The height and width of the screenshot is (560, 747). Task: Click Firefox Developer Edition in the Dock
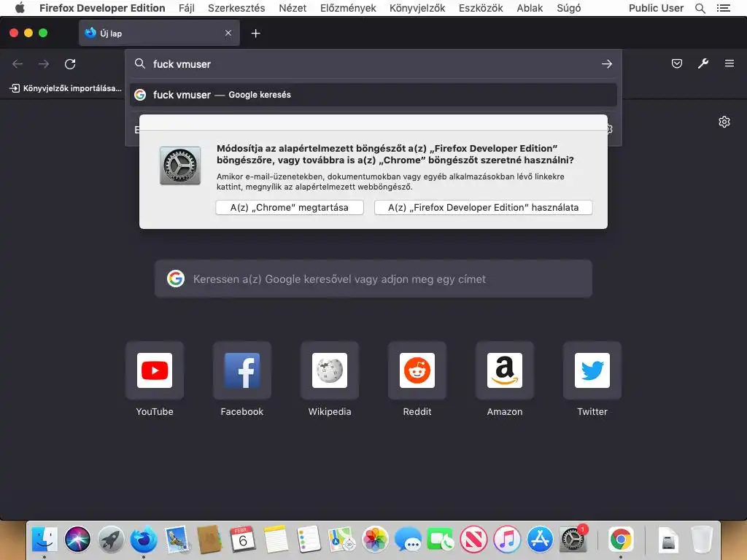[144, 540]
